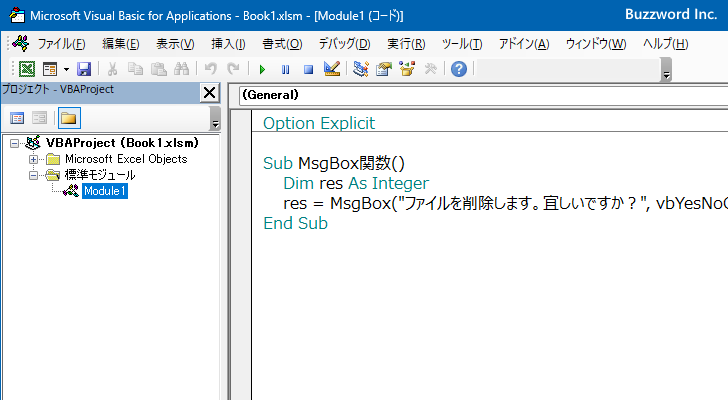This screenshot has height=400, width=728.
Task: Click the Option Explicit code line
Action: point(319,123)
